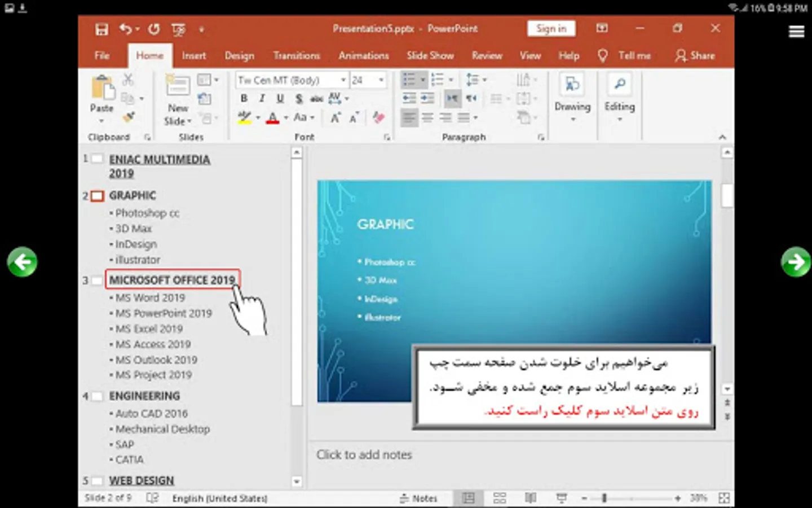Screen dimensions: 812x508
Task: Toggle Normal view in status bar
Action: (469, 498)
